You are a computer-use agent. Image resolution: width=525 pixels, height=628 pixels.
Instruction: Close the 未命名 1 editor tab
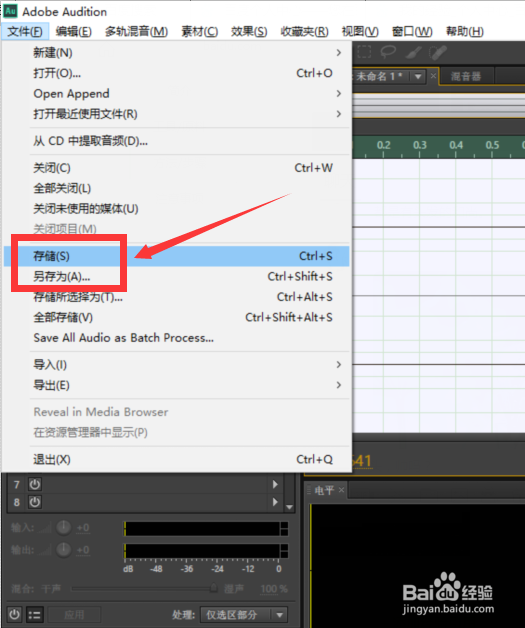click(x=433, y=76)
